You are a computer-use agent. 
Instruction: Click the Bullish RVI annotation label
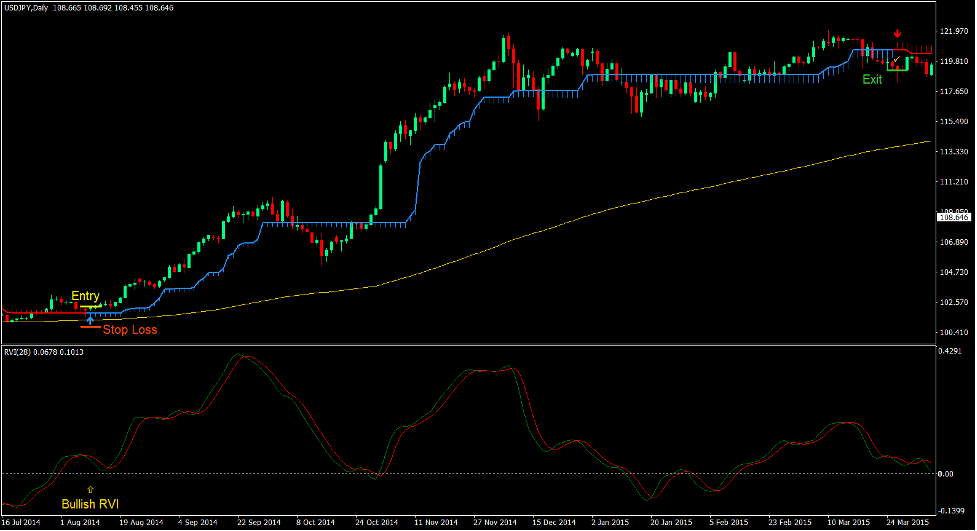[x=91, y=504]
